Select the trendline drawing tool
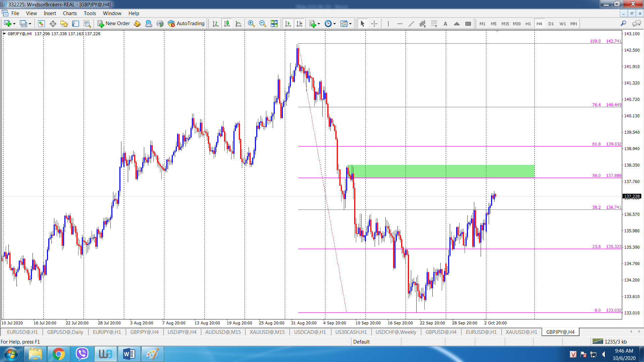The image size is (644, 362). (x=411, y=23)
